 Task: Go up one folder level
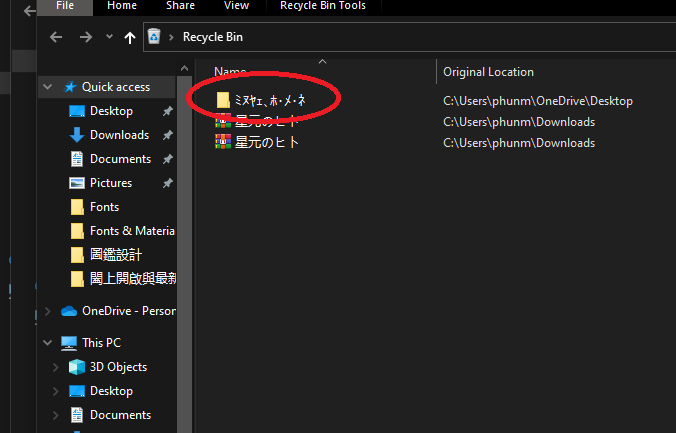129,38
